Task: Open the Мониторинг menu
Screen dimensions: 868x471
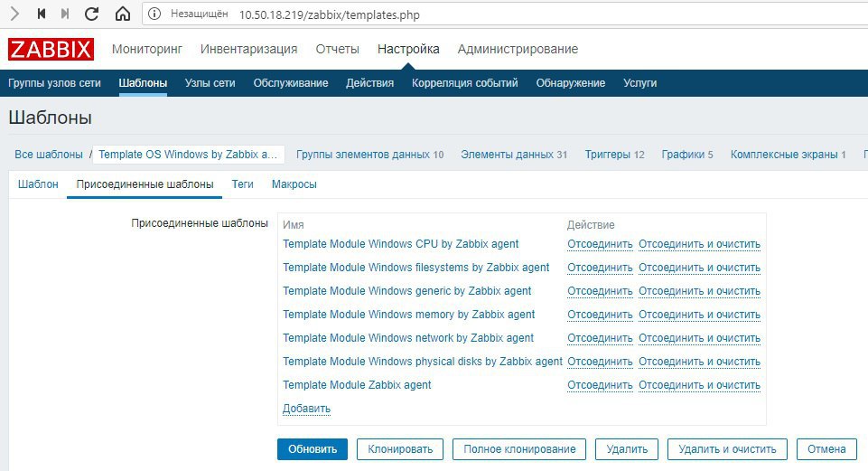Action: click(147, 50)
